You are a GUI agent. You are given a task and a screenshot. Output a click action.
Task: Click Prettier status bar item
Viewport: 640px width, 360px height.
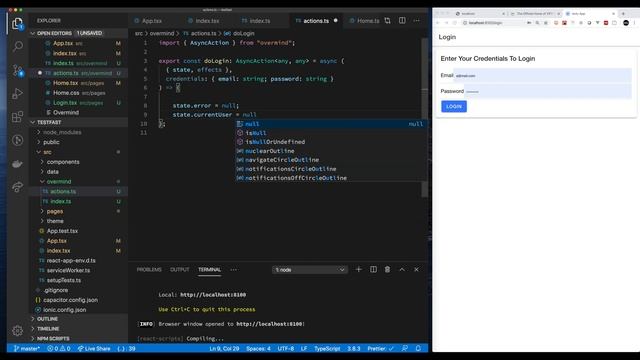pos(380,349)
